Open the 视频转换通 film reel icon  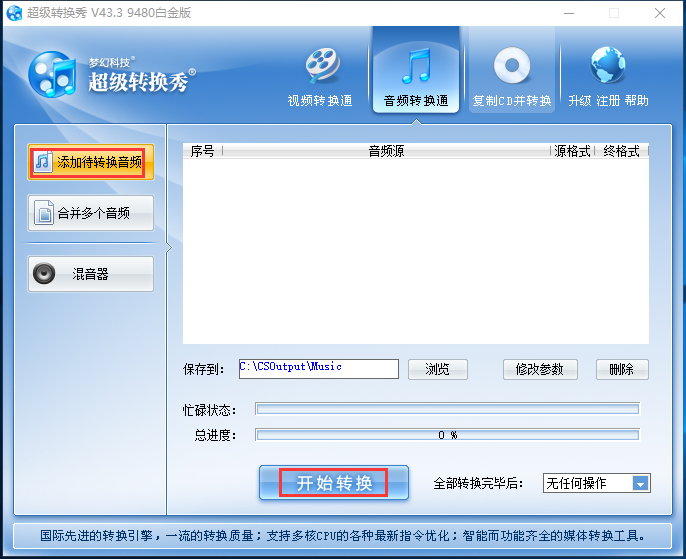(x=322, y=66)
